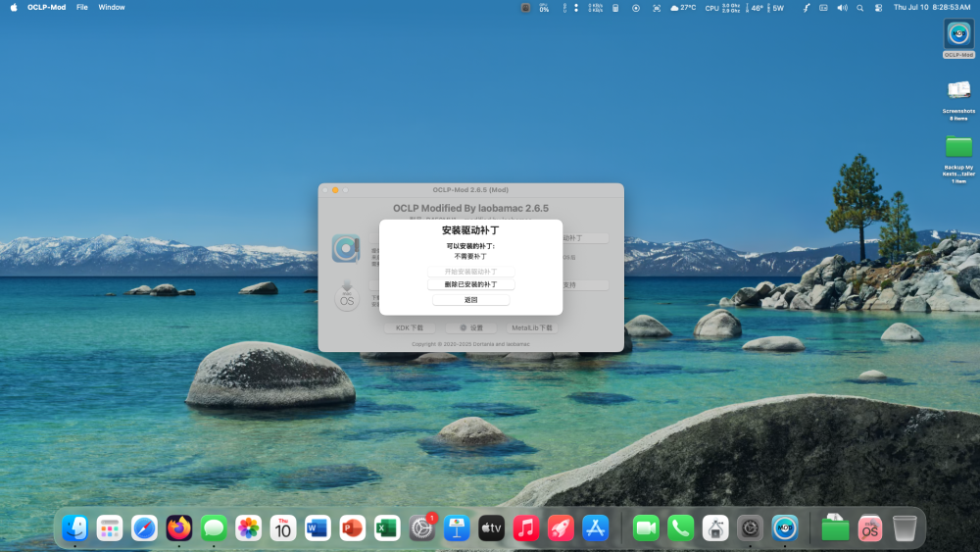Open Messages from the Dock

coord(214,528)
